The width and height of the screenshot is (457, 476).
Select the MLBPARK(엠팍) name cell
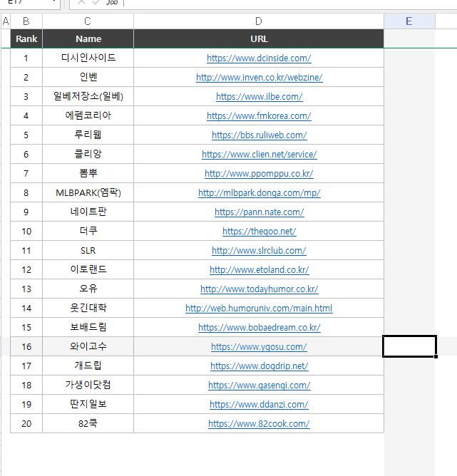coord(88,193)
